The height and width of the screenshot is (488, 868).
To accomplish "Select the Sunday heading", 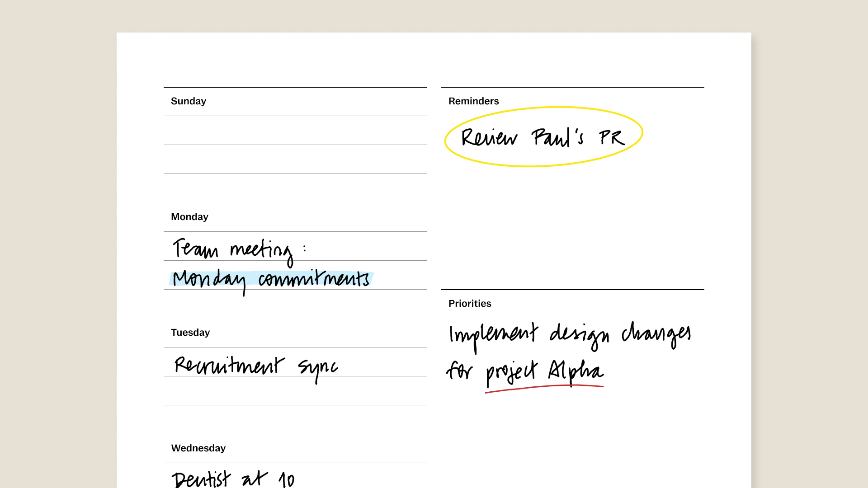I will 189,101.
